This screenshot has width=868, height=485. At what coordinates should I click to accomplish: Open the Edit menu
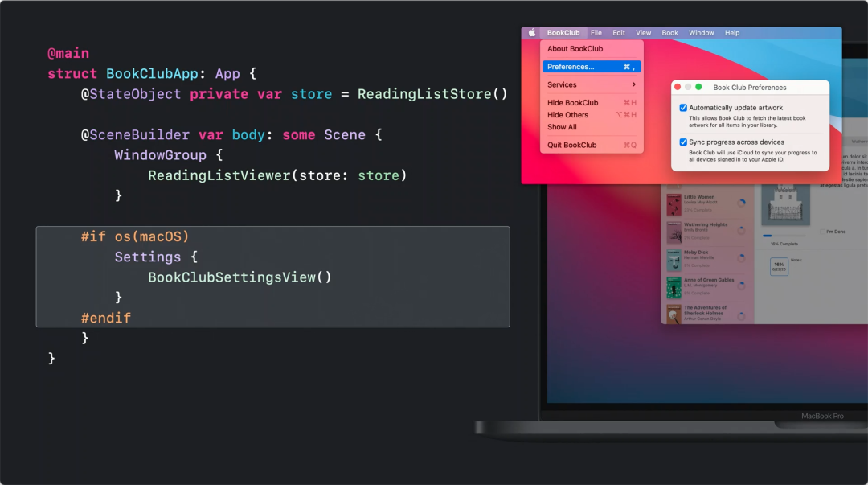click(618, 33)
